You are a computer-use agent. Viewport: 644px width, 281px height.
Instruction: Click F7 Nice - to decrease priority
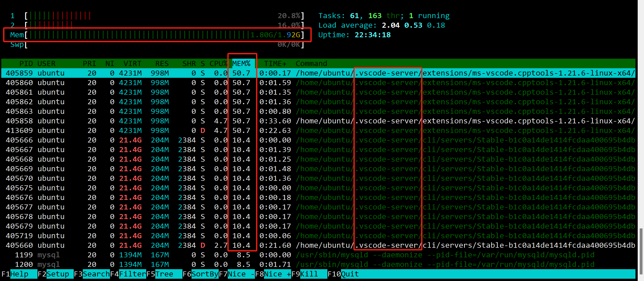237,274
